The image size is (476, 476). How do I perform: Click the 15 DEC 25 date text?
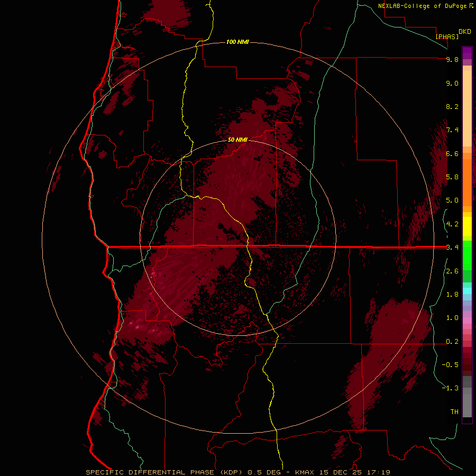tap(340, 472)
